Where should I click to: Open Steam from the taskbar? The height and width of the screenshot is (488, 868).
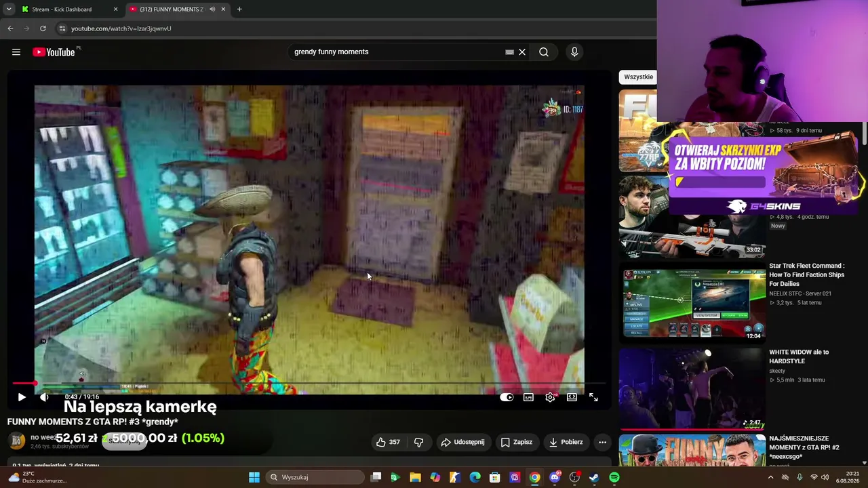click(594, 477)
